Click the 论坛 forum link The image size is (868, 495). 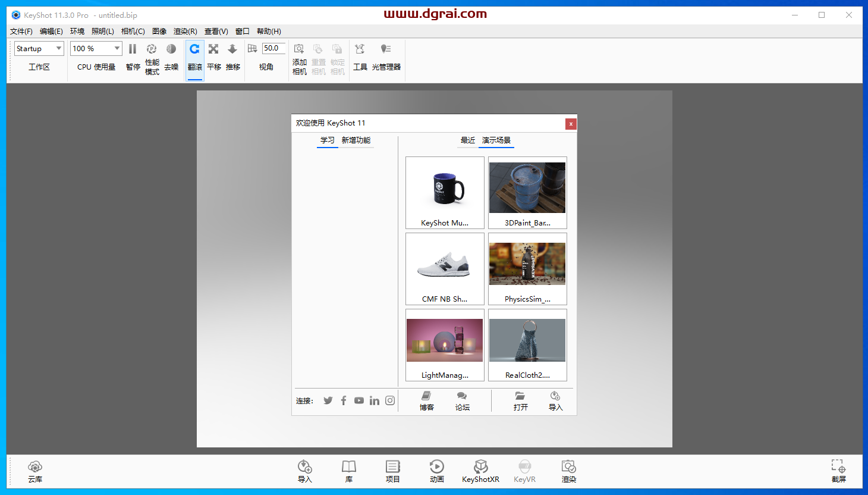click(462, 400)
